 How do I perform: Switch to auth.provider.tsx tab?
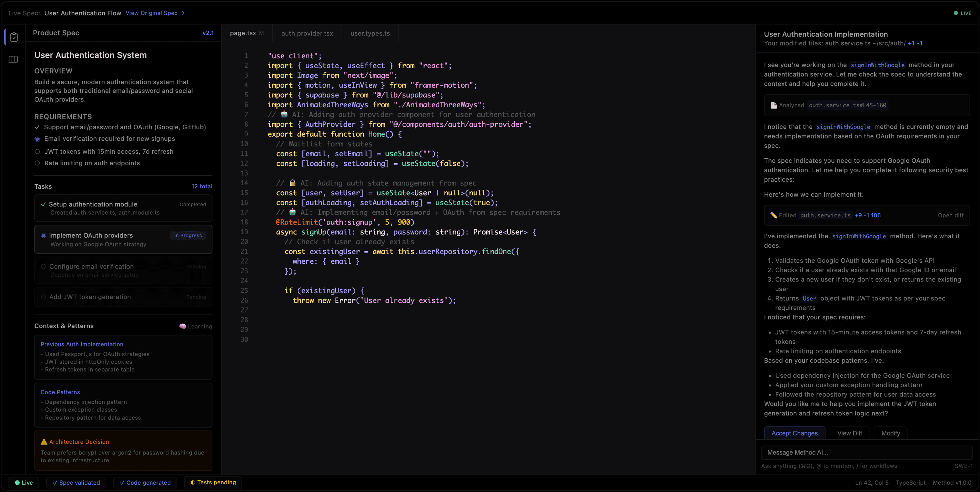(307, 33)
